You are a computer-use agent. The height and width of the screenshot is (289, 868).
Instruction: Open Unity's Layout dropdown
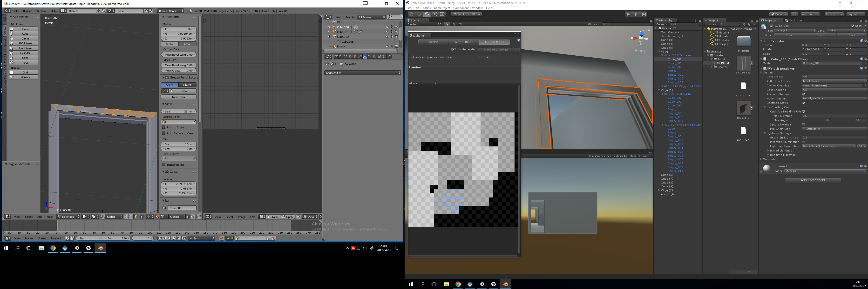pos(855,14)
